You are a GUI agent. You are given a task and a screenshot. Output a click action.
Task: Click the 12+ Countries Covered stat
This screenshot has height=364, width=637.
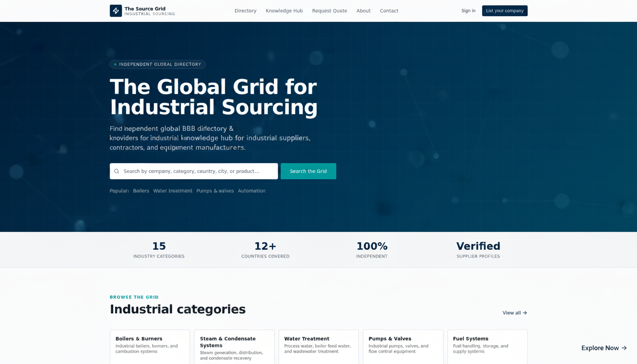265,250
